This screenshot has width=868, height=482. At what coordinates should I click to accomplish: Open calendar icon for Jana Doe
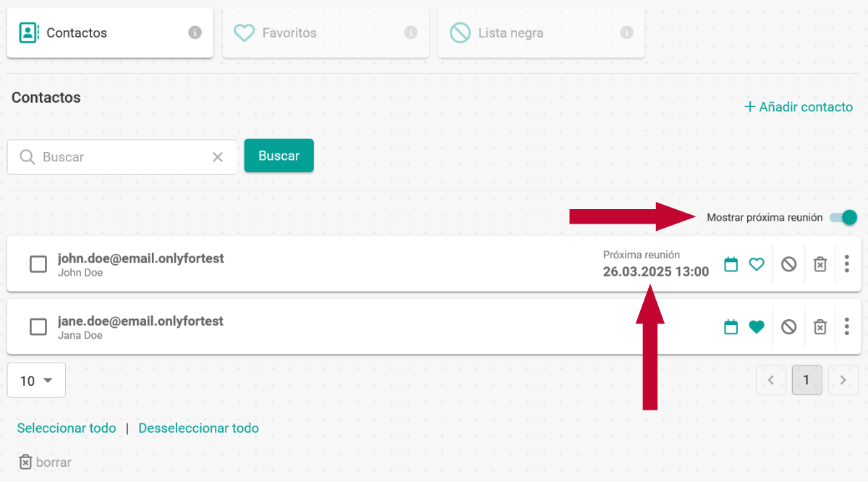[x=731, y=327]
